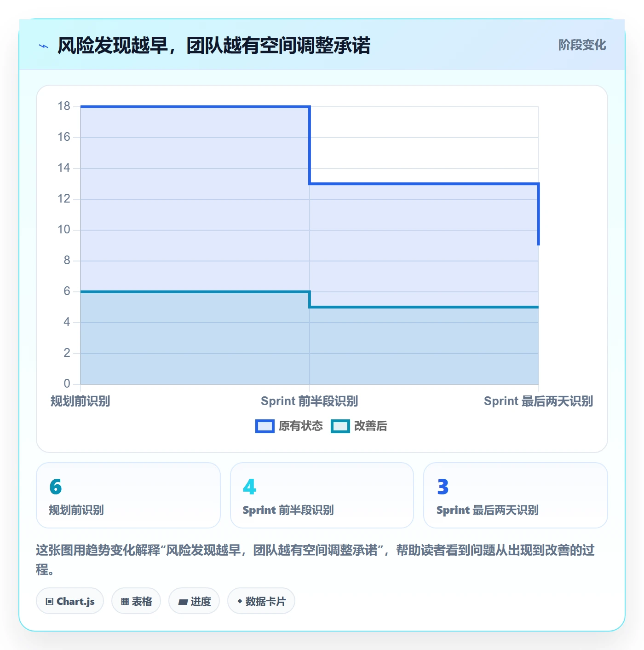
Task: Select the Sprint 最后两天识别 stat card
Action: 516,495
